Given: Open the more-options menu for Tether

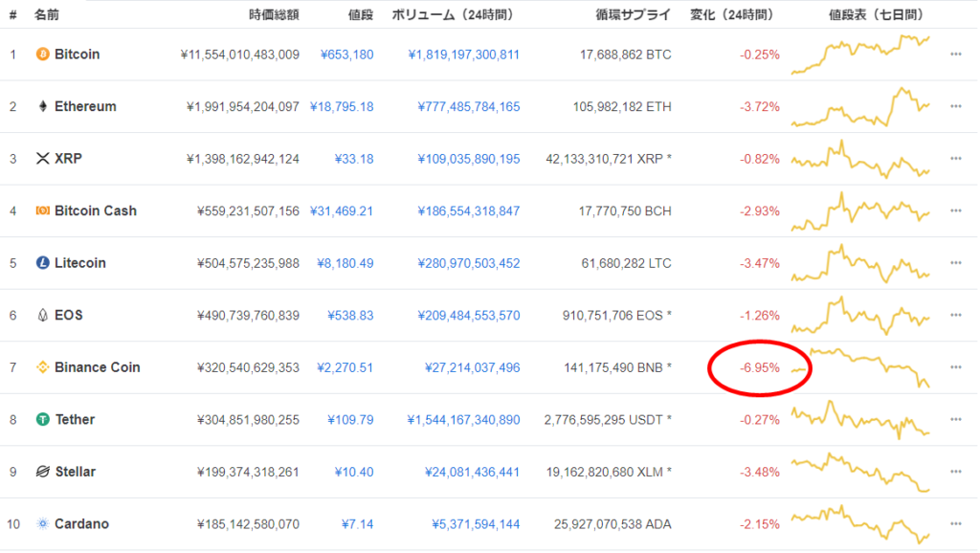Looking at the screenshot, I should [956, 419].
